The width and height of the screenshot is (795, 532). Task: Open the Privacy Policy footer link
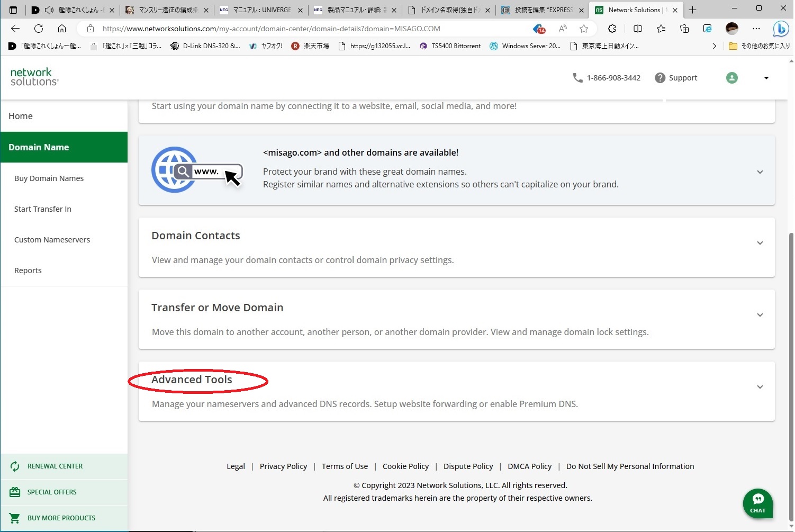coord(283,466)
